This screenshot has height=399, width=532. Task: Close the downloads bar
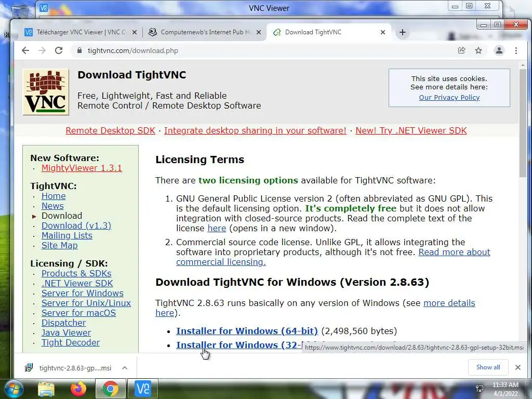pyautogui.click(x=518, y=367)
